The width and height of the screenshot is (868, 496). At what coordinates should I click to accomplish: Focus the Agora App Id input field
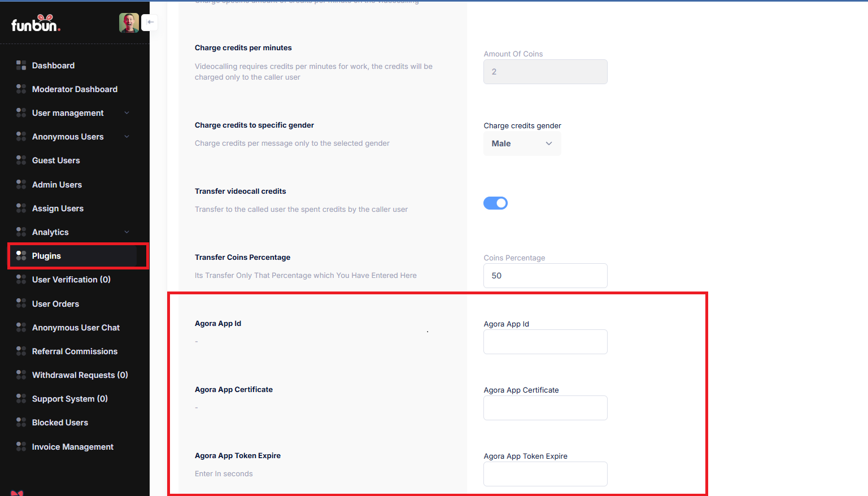(x=545, y=342)
